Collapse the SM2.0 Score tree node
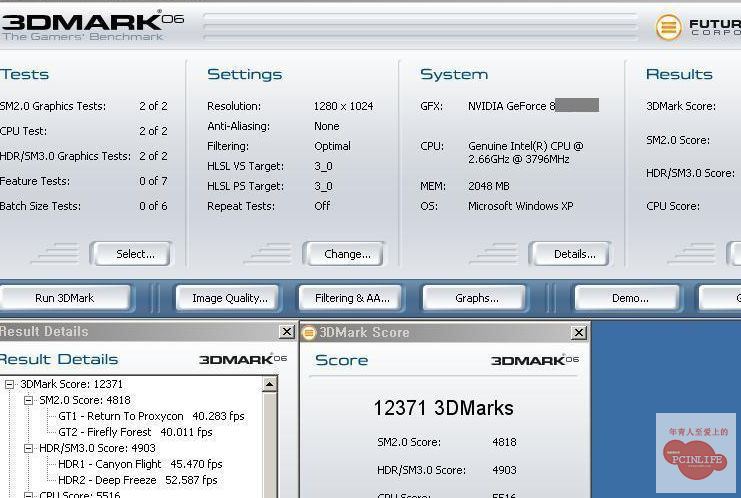Viewport: 741px width, 498px height. [29, 400]
